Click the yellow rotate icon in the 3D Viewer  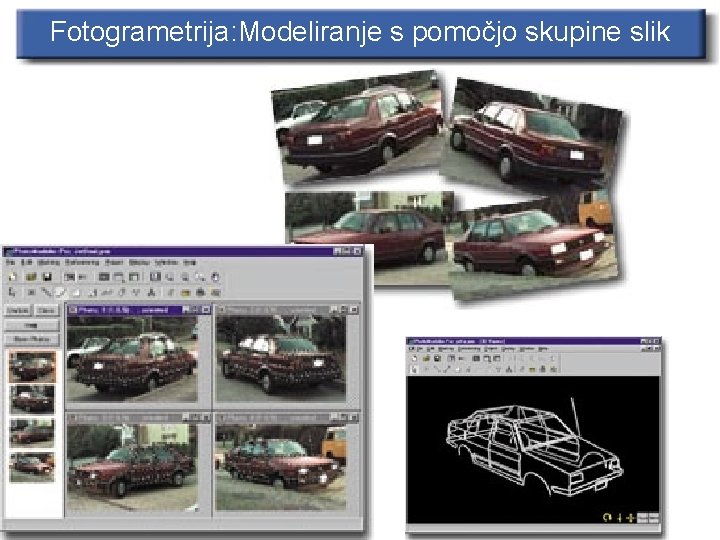pyautogui.click(x=608, y=518)
